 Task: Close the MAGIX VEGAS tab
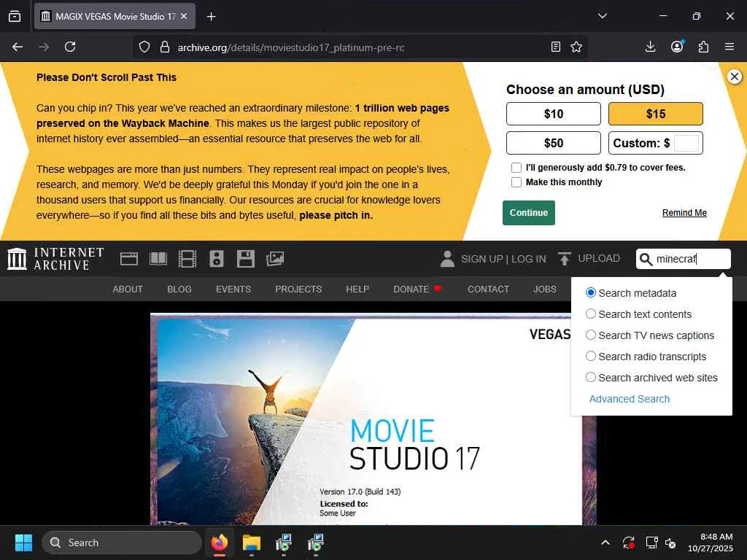pyautogui.click(x=184, y=16)
